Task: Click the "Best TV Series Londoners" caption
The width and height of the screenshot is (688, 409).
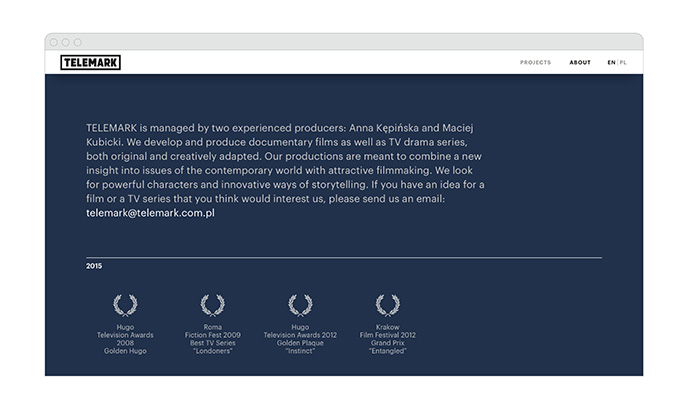Action: pos(212,347)
